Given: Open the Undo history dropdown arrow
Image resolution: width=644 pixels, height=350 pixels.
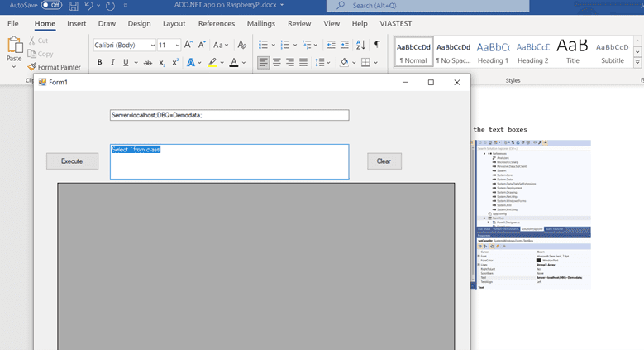Looking at the screenshot, I should (x=98, y=6).
